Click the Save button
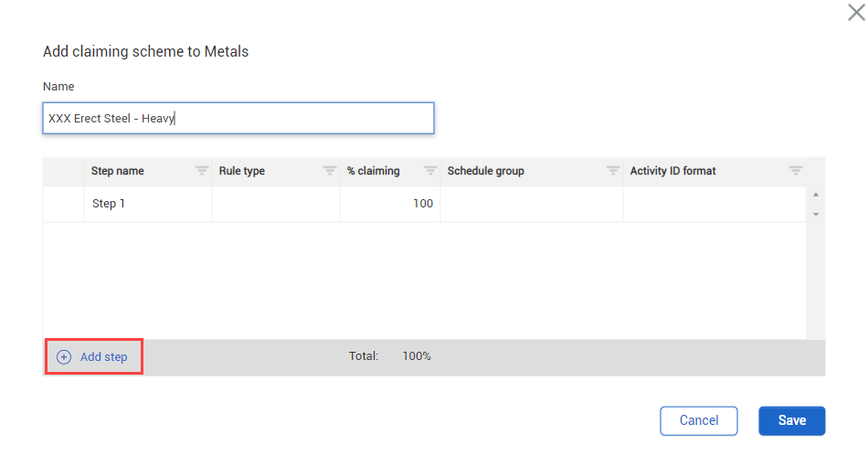868x466 pixels. click(x=791, y=420)
